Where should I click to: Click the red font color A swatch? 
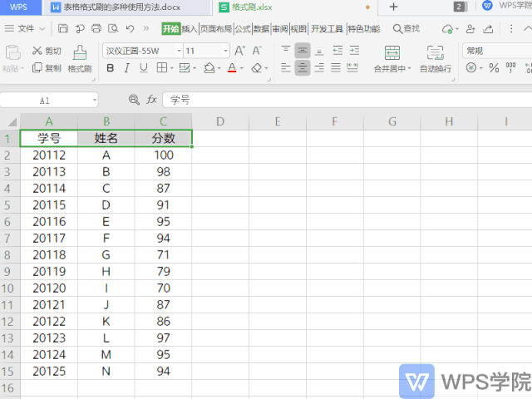232,68
